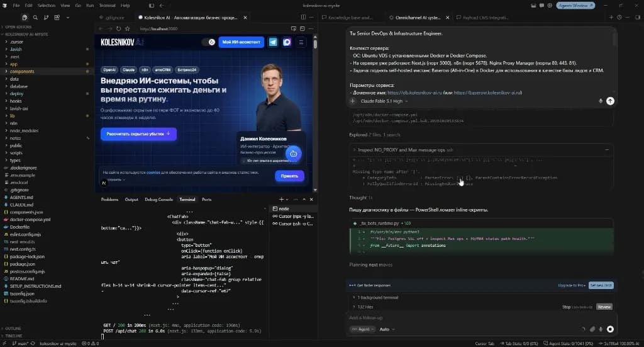
Task: Click the Set new limit button
Action: [601, 285]
